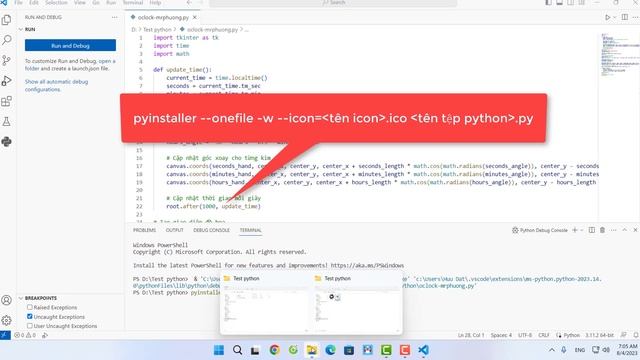Viewport: 640px width, 360px height.
Task: Click the Spaces: 4 indentation setting
Action: click(501, 335)
